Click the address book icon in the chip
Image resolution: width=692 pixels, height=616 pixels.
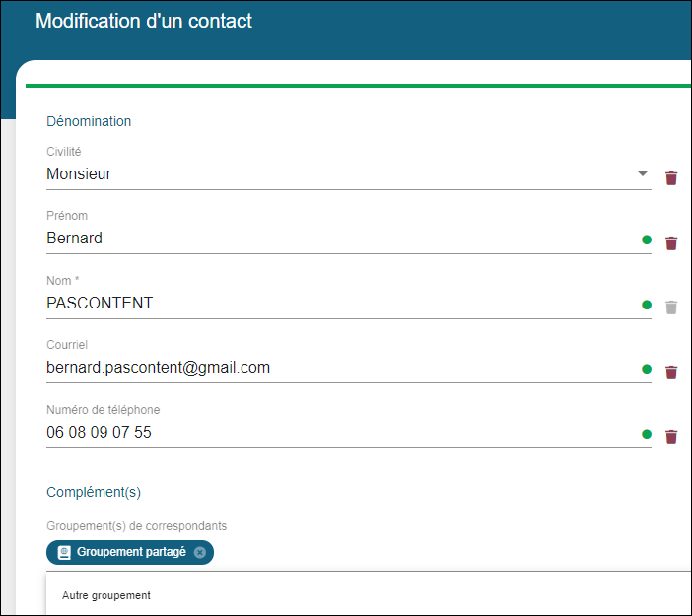click(x=64, y=553)
